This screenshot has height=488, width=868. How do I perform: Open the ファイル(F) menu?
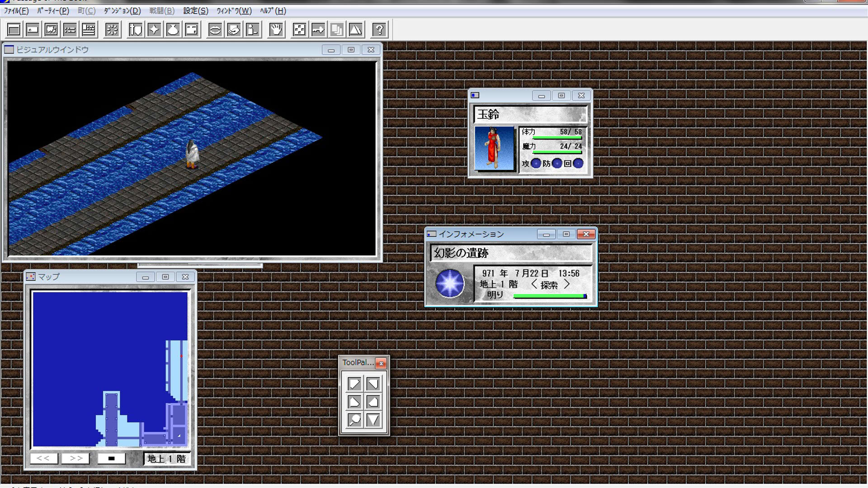click(16, 11)
